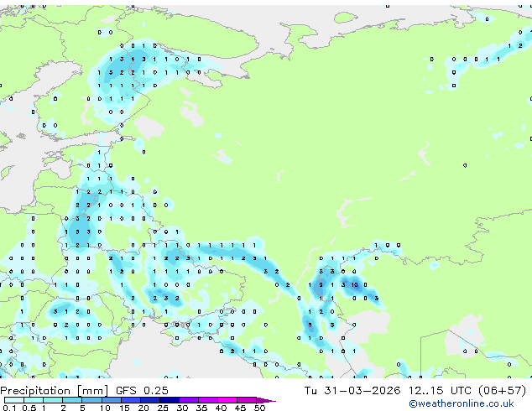Screen dimensions: 532x411
Task: Pick the 10 mm legend color box
Action: point(111,400)
